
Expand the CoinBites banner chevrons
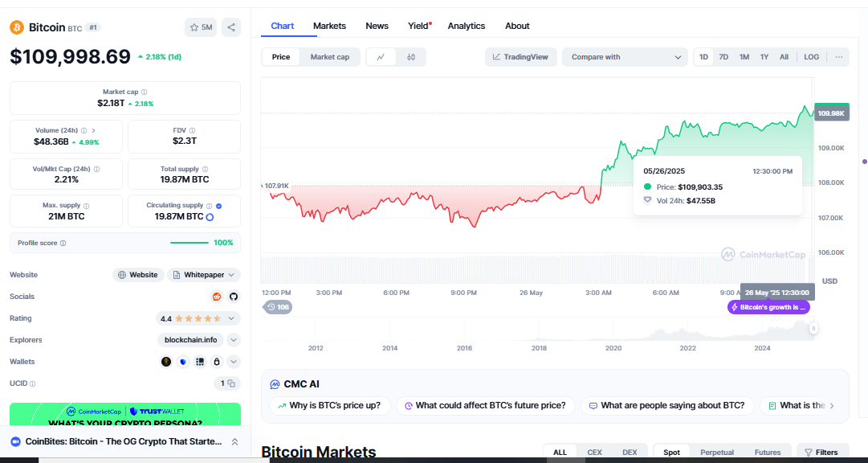coord(234,442)
